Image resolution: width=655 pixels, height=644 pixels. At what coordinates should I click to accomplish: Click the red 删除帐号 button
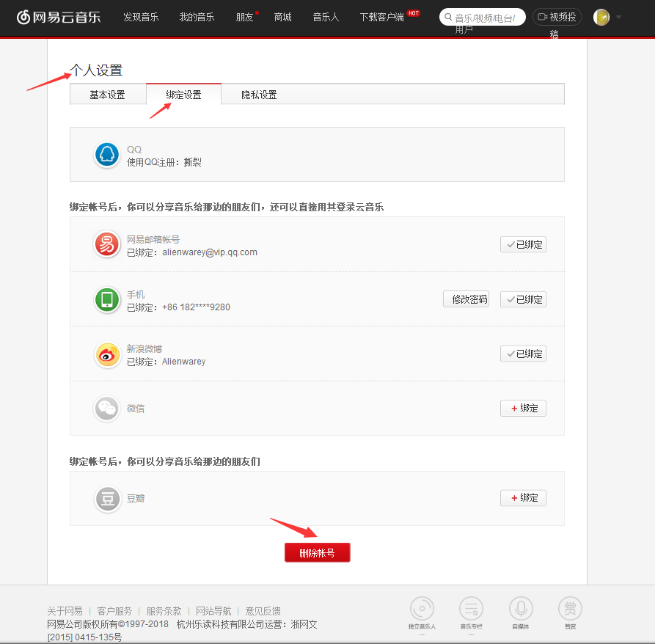317,552
